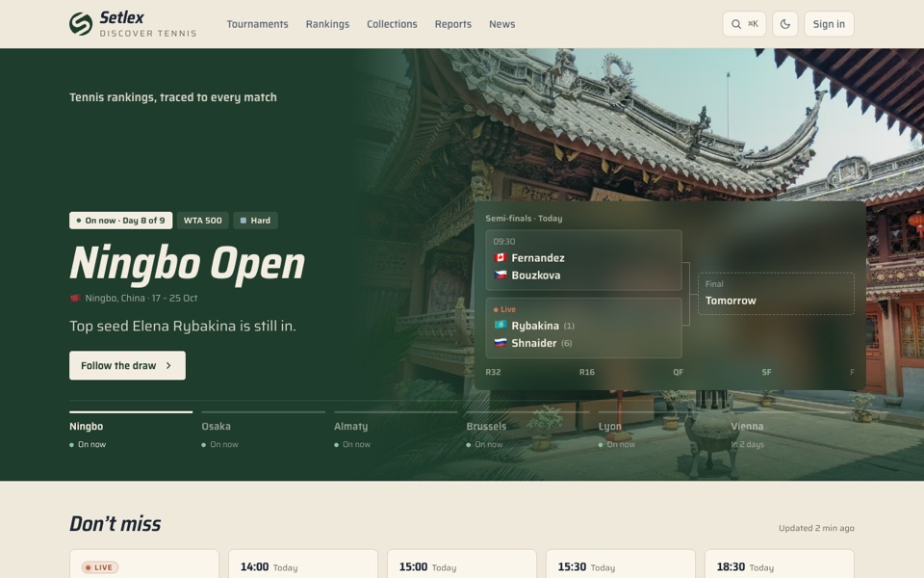Select the R16 round marker

point(587,372)
